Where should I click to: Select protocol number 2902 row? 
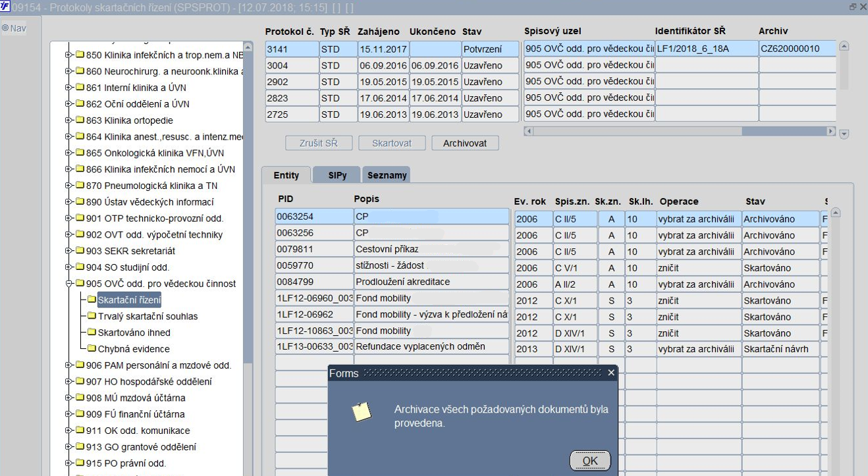click(292, 82)
